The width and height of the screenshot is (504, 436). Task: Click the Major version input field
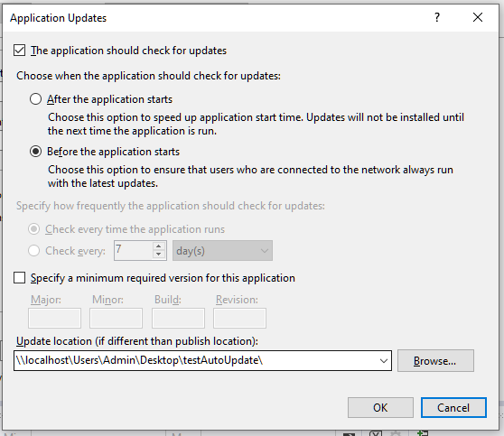pos(54,318)
